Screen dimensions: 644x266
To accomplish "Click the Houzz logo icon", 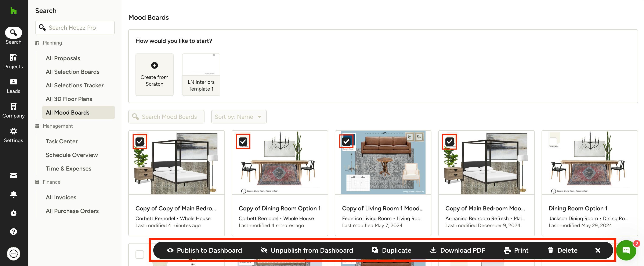I will pos(14,11).
